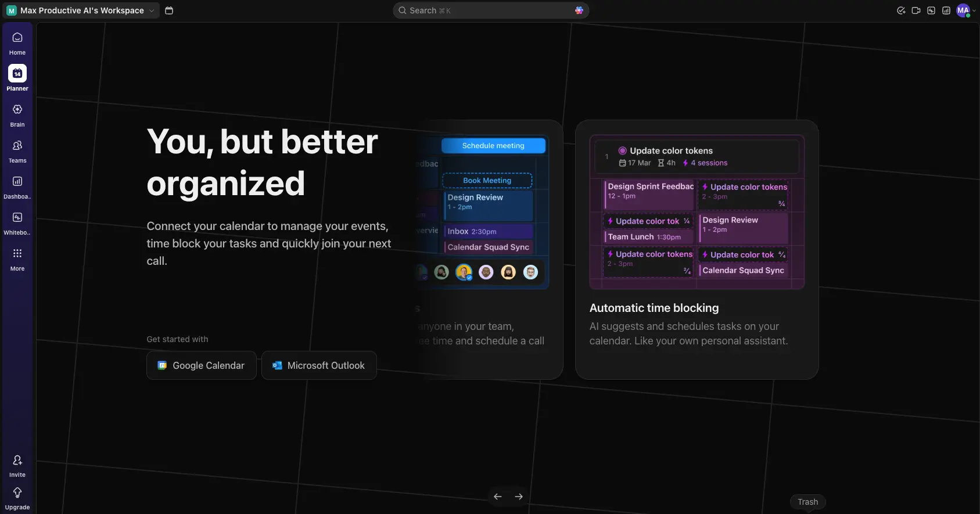Click the You, but better organized headline

263,162
